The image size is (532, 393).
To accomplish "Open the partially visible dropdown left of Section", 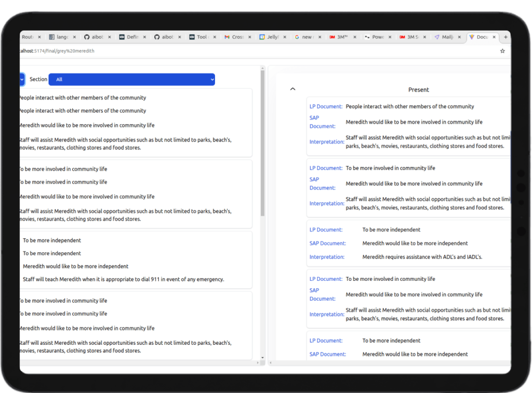I will [22, 79].
